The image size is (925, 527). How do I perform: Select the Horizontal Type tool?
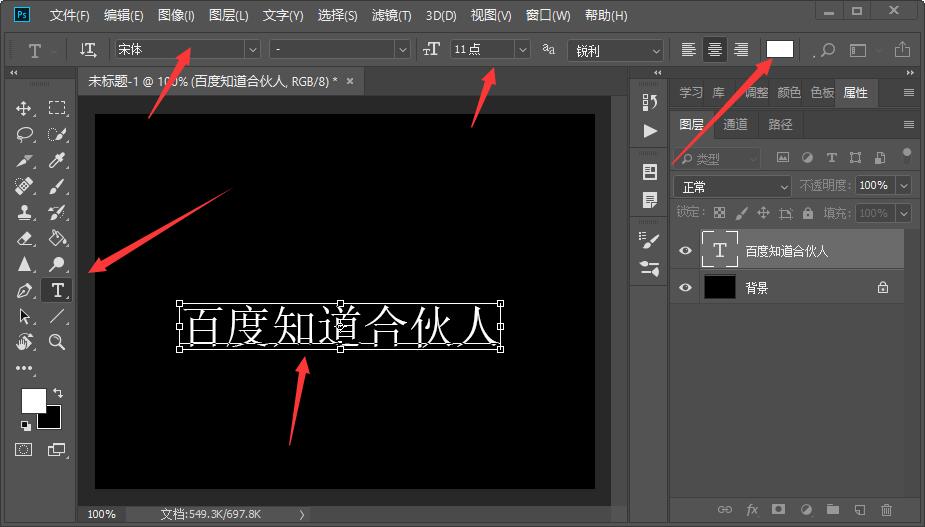click(x=57, y=290)
